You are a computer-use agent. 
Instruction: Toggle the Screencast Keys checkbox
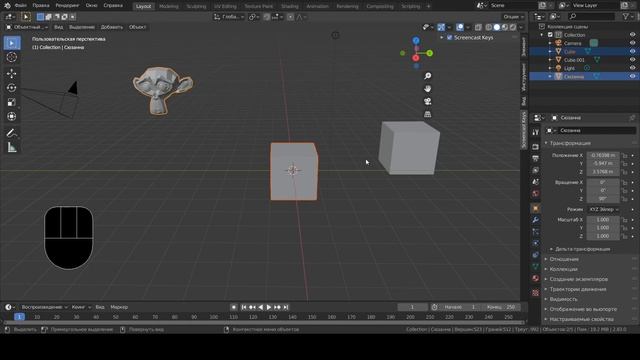click(x=450, y=38)
